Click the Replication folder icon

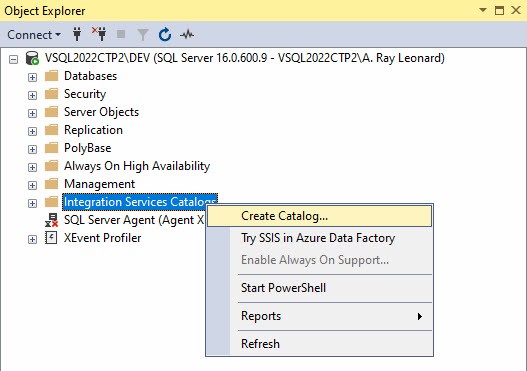coord(51,130)
